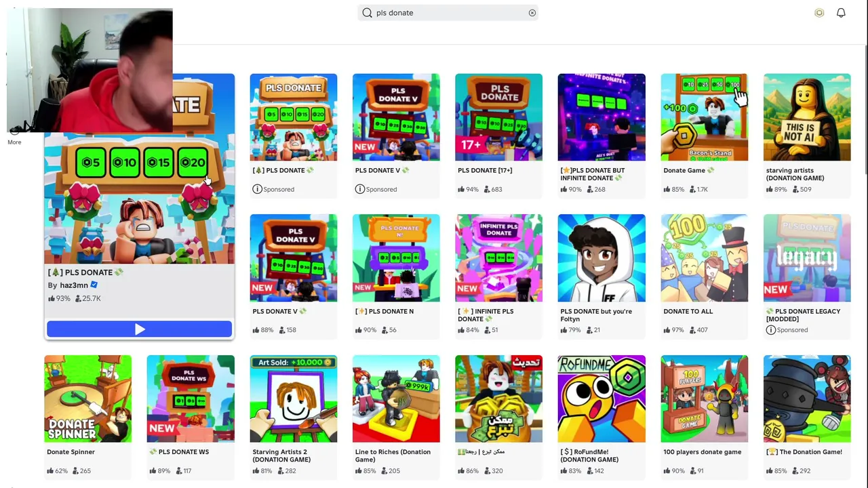Click the verified badge next to haz3mn

coord(94,285)
